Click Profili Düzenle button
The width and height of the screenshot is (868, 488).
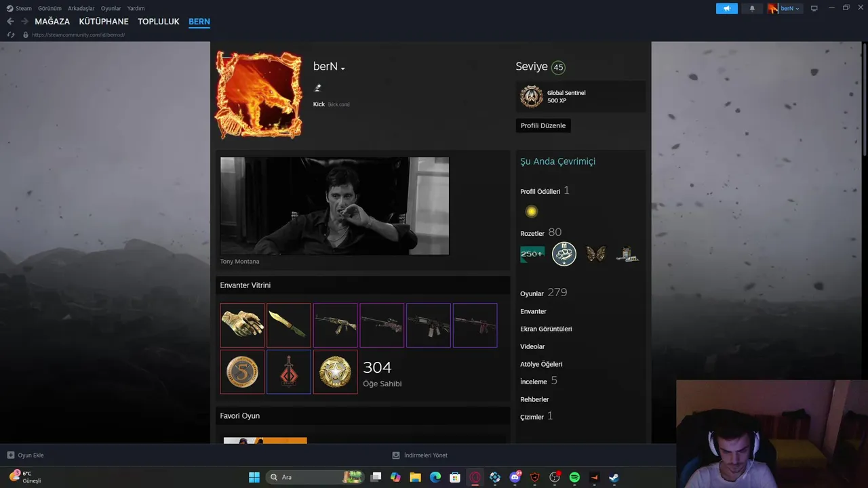coord(543,125)
